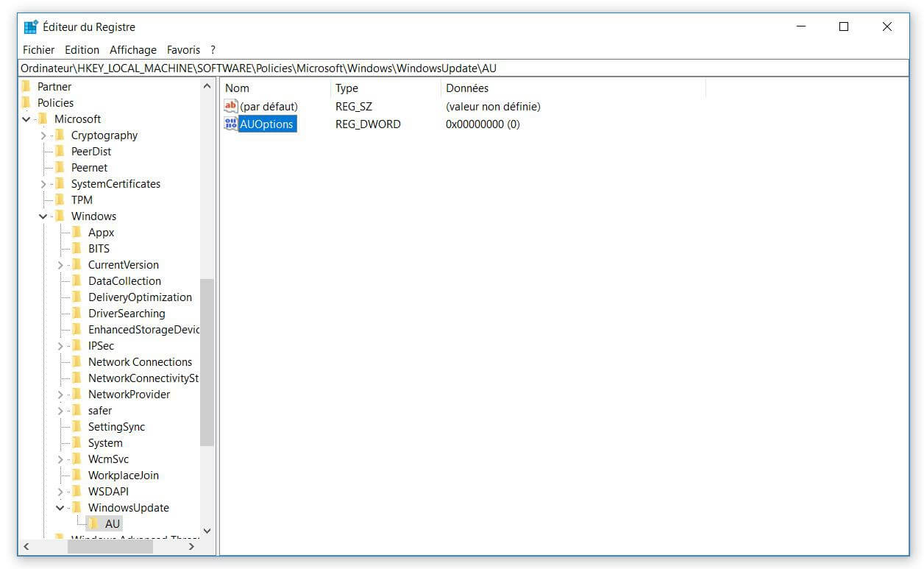Collapse the WindowsUpdate tree node

(60, 508)
